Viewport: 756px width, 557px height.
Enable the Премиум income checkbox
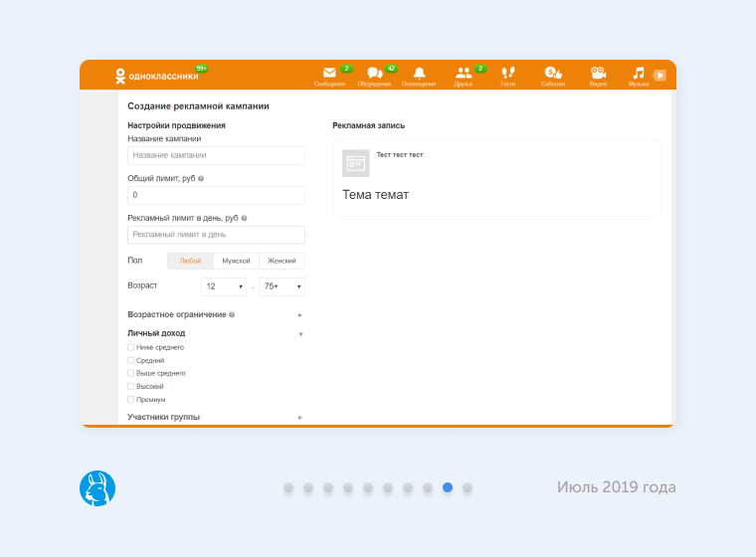tap(130, 399)
